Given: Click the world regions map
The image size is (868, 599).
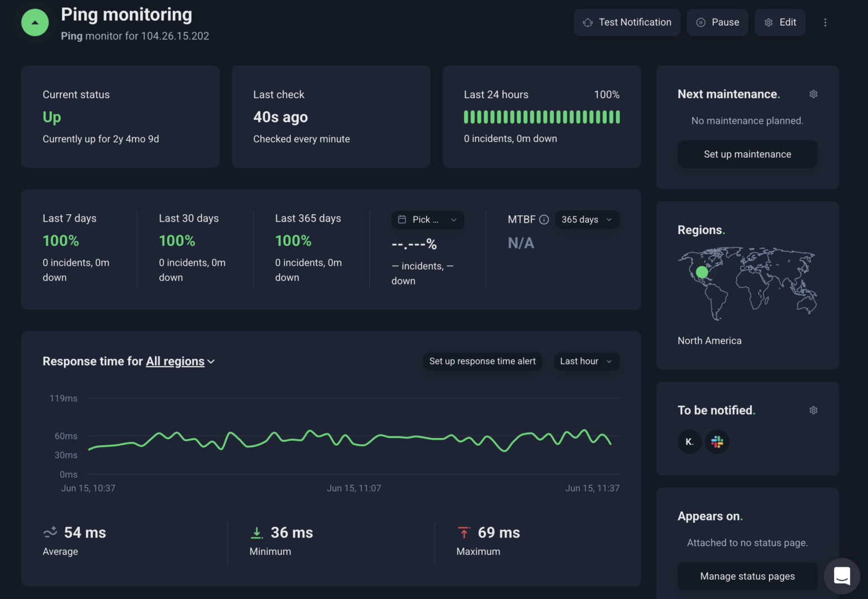Looking at the screenshot, I should 747,284.
